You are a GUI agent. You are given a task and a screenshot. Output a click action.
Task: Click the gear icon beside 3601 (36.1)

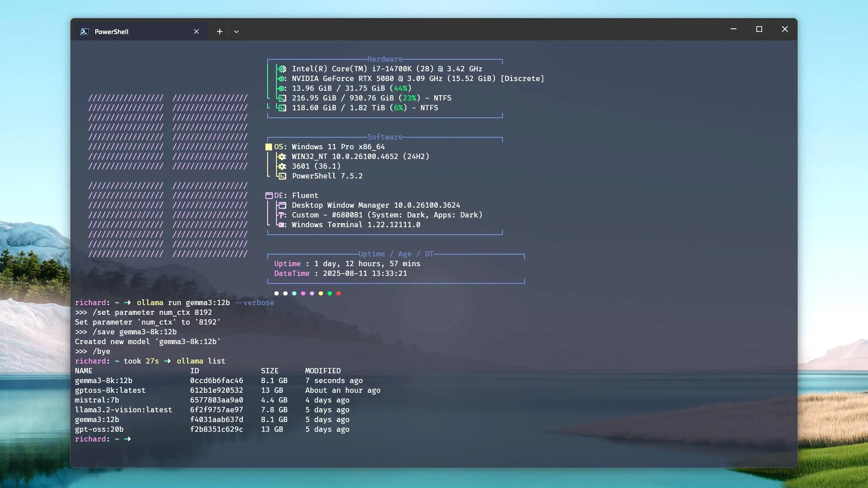coord(282,166)
